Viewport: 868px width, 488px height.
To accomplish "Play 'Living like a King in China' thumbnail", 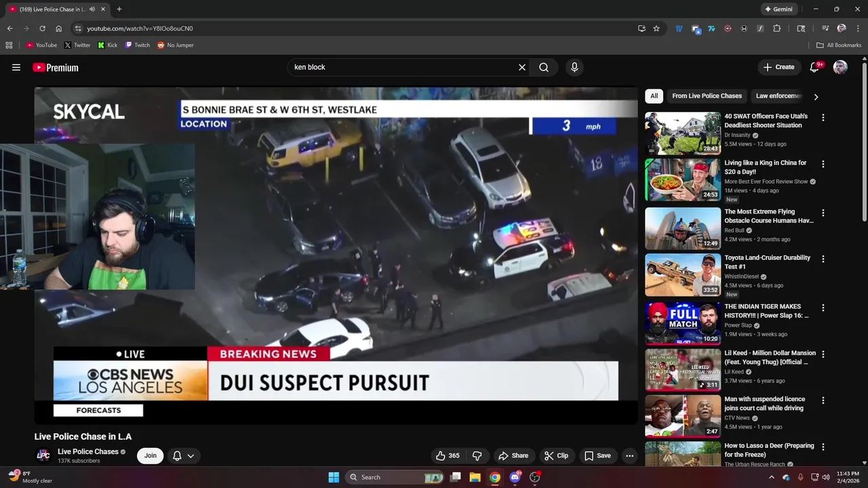I will coord(683,180).
